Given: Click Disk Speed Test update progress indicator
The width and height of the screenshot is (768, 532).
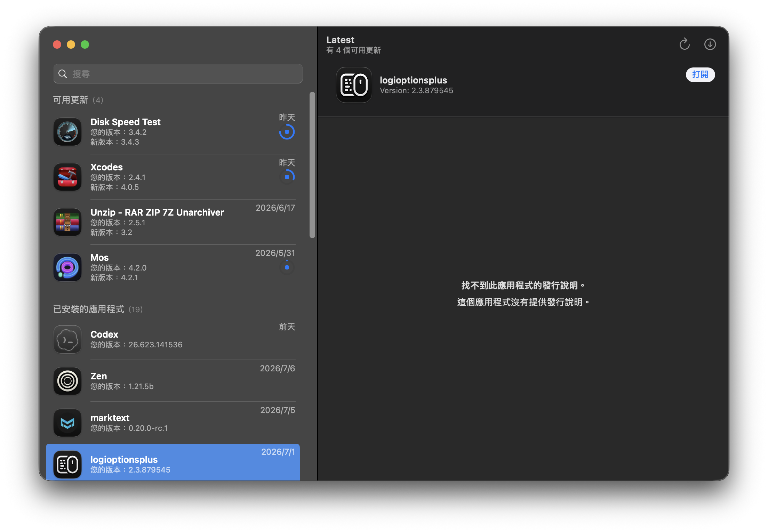Looking at the screenshot, I should point(287,132).
